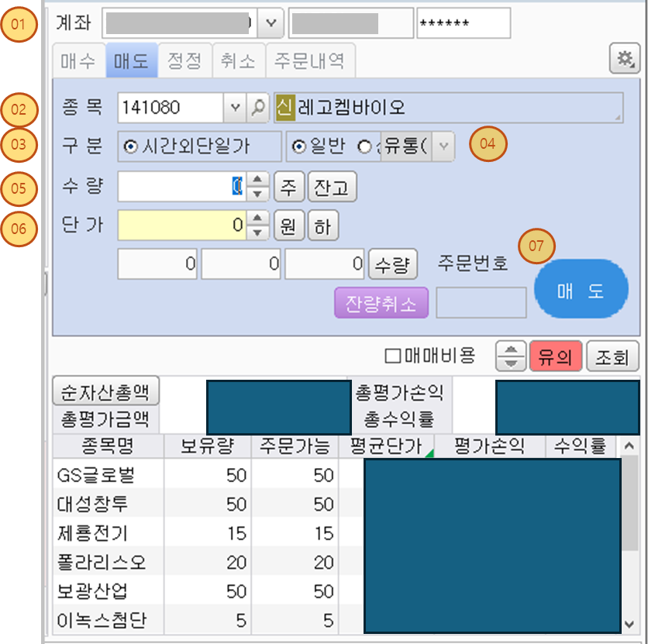The image size is (648, 644).
Task: Open the settings gear icon
Action: point(625,59)
